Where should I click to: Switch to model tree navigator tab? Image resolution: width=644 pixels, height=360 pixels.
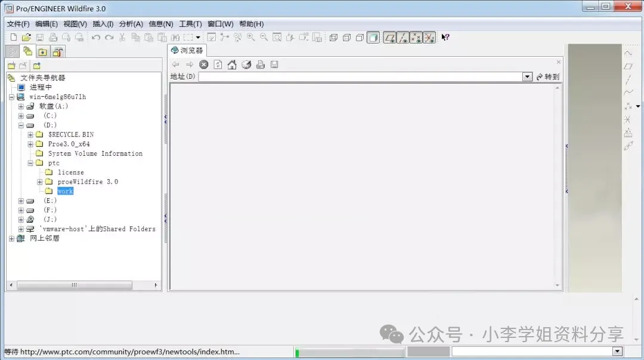13,52
